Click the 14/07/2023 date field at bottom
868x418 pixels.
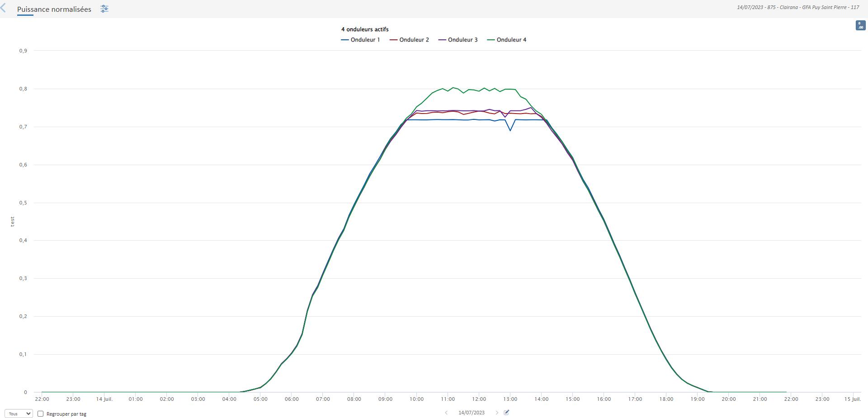click(472, 413)
